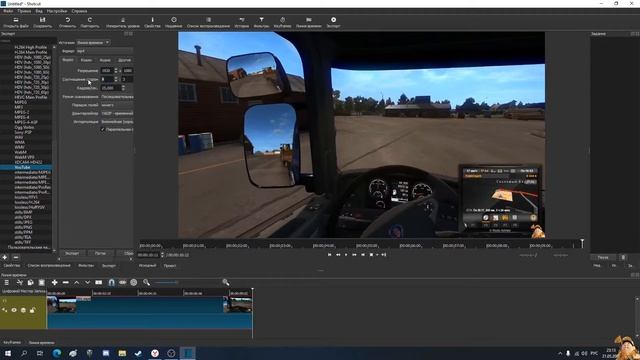This screenshot has height=360, width=640.
Task: Click the Экспорт button below settings
Action: (72, 253)
